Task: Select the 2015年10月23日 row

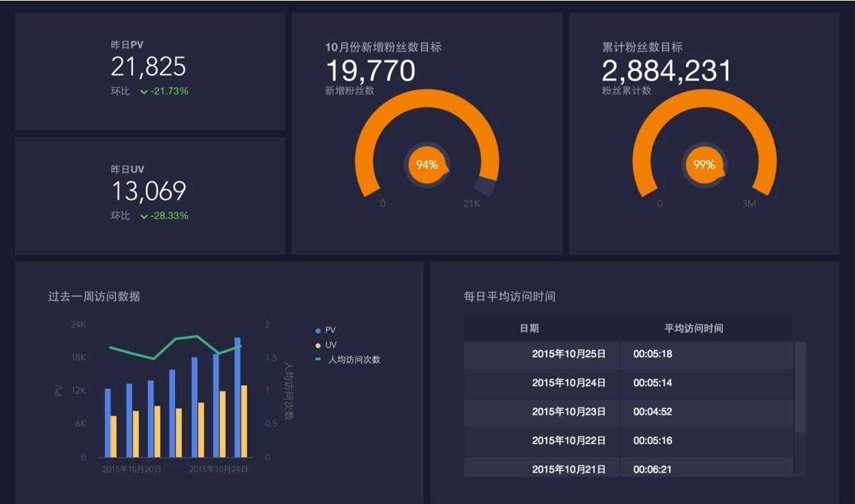Action: click(628, 412)
